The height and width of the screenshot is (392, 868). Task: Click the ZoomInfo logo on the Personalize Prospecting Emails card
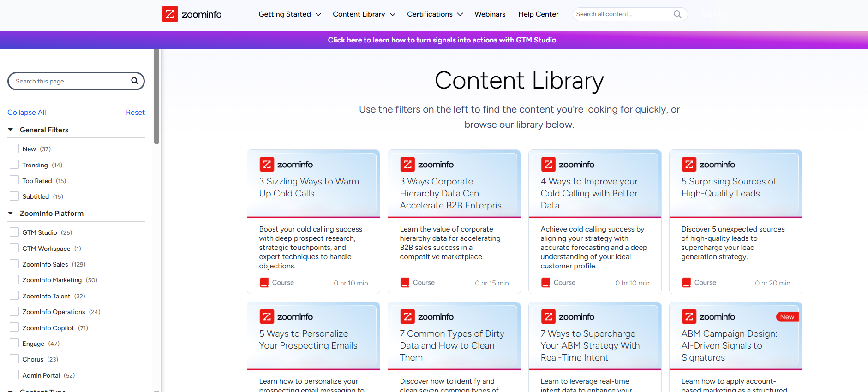point(286,316)
